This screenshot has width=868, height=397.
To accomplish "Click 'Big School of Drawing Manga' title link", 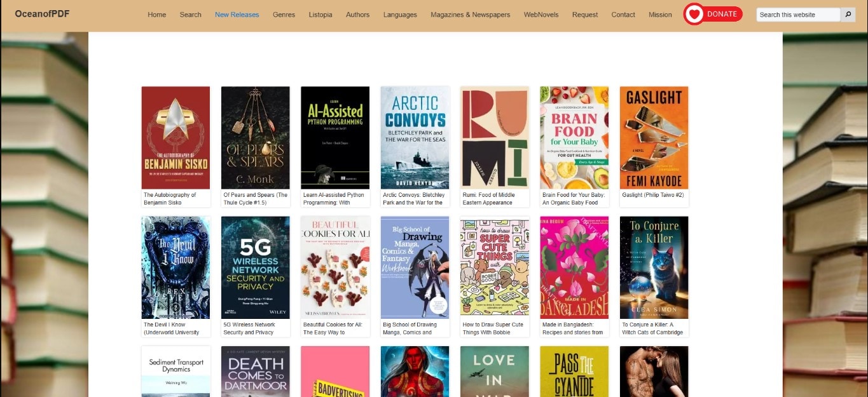I will pyautogui.click(x=410, y=328).
